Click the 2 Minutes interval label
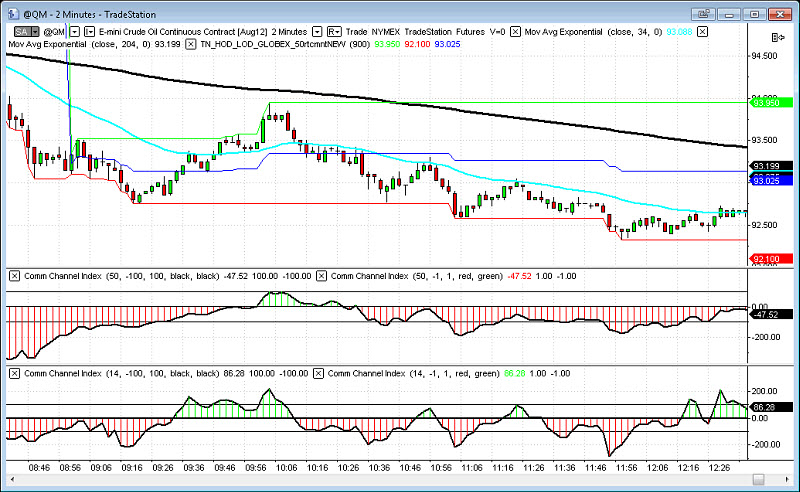The height and width of the screenshot is (492, 800). [289, 32]
